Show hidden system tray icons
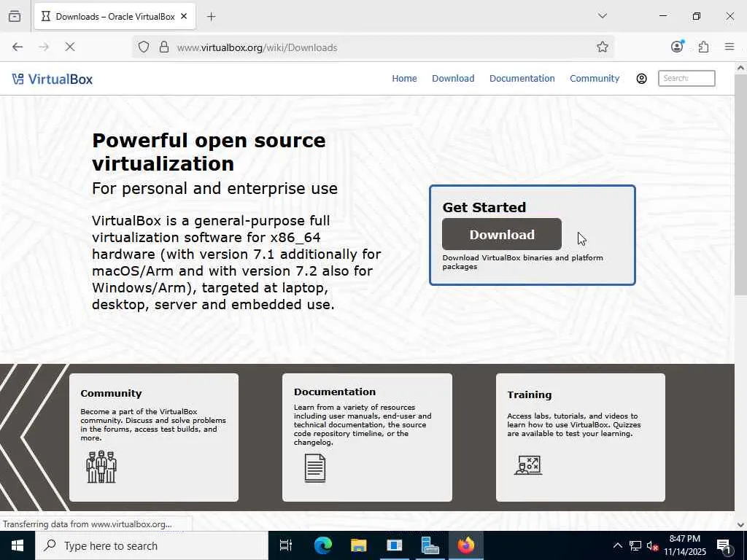The height and width of the screenshot is (560, 747). click(617, 545)
